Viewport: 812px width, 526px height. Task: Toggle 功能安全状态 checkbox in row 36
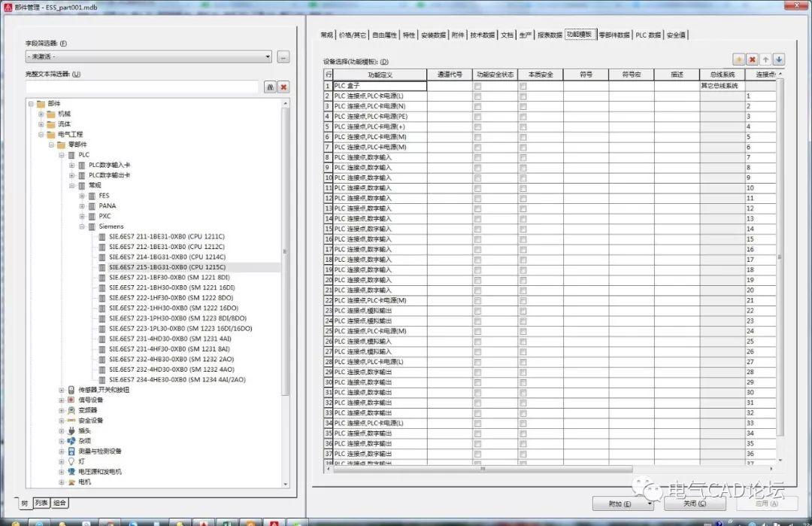pos(477,444)
